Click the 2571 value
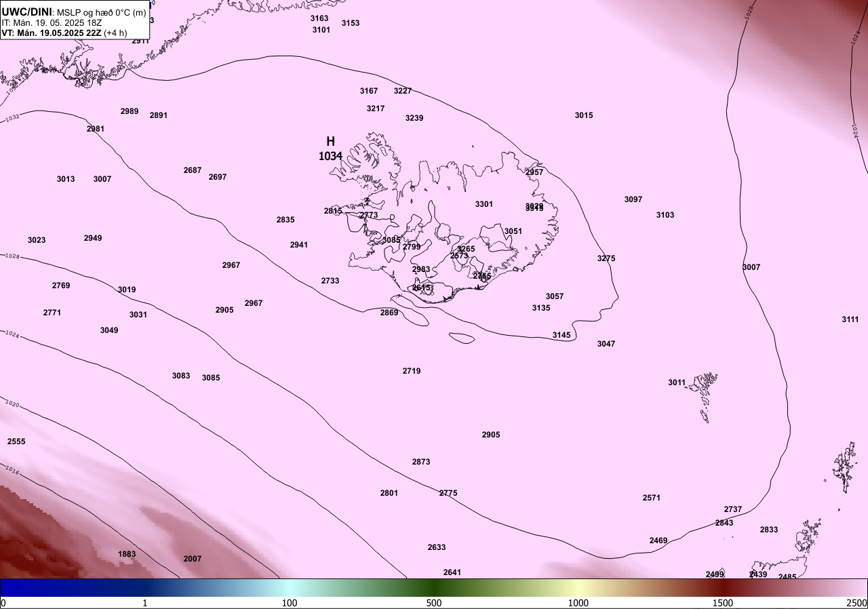The height and width of the screenshot is (609, 868). 652,498
